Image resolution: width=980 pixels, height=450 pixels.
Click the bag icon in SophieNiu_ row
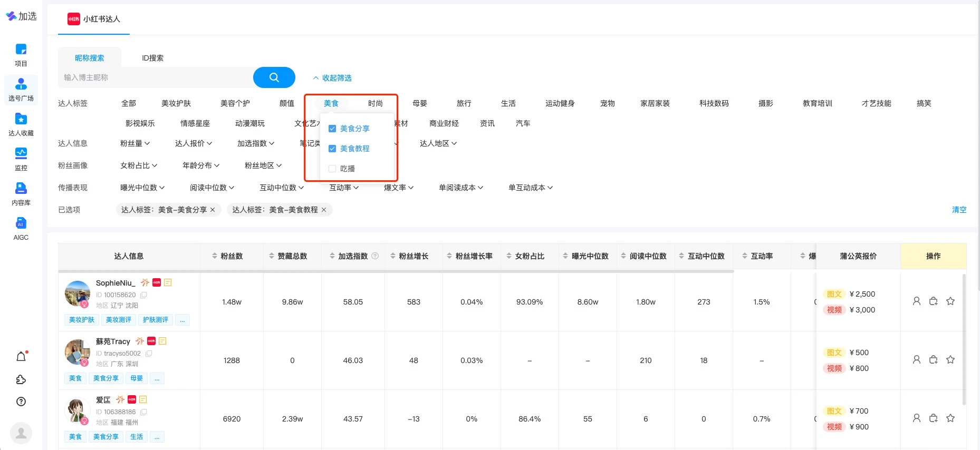(934, 301)
